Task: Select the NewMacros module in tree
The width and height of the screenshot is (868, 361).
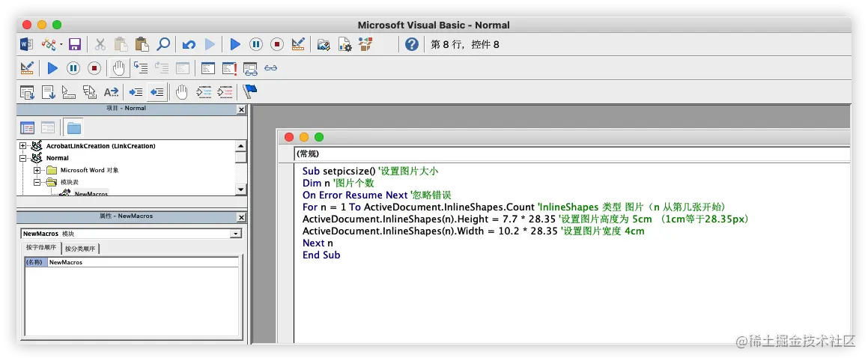Action: pos(91,193)
